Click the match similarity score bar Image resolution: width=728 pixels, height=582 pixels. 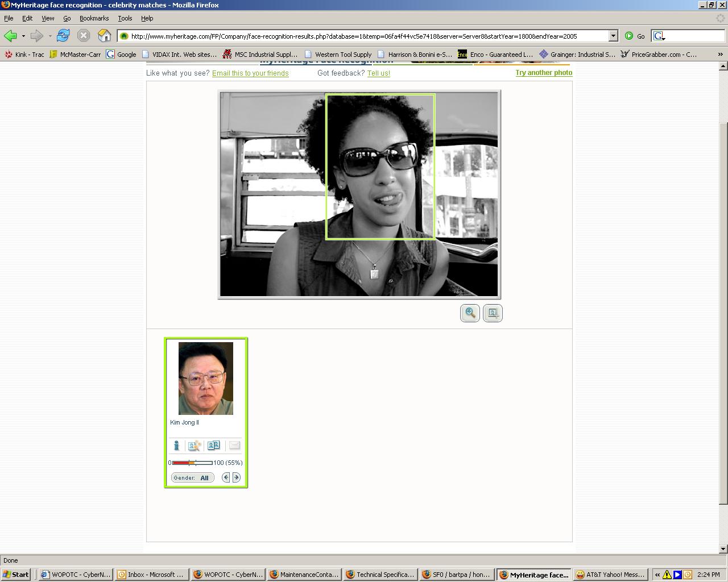tap(192, 463)
